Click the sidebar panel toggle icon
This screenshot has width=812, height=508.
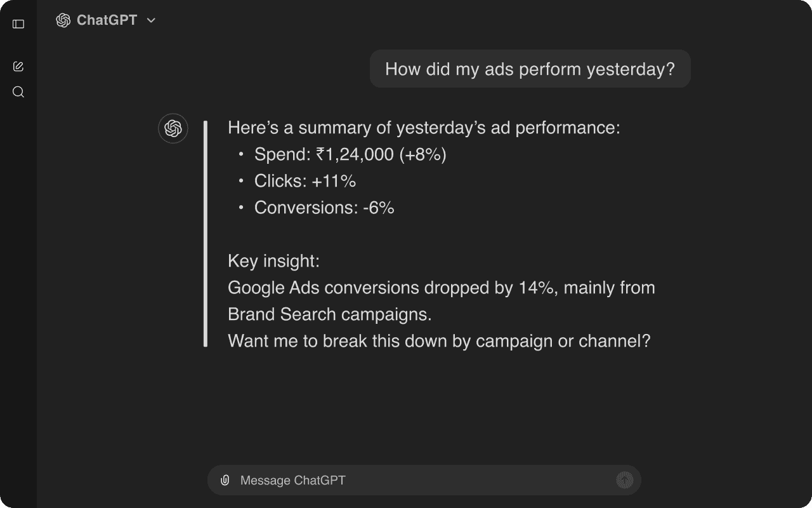(x=18, y=23)
